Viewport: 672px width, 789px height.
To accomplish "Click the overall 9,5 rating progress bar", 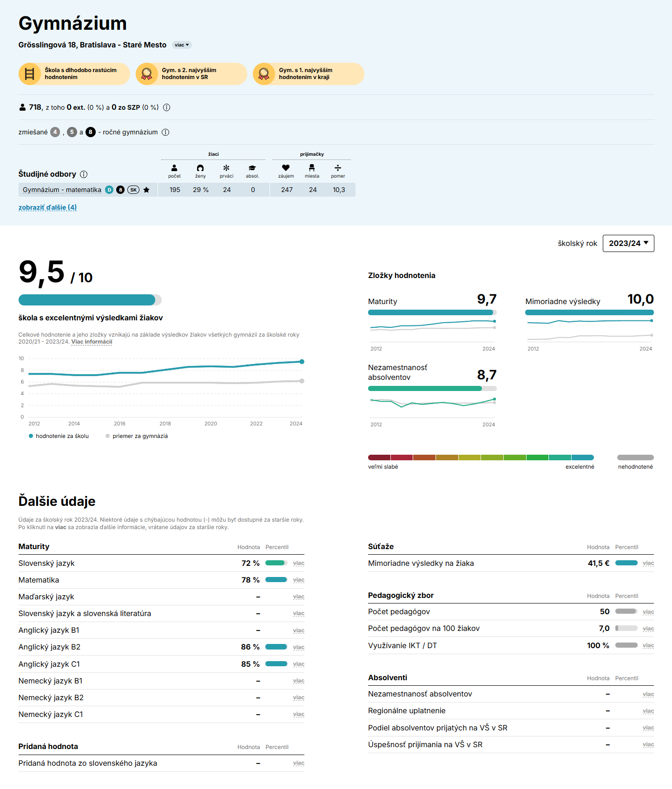I will 90,300.
